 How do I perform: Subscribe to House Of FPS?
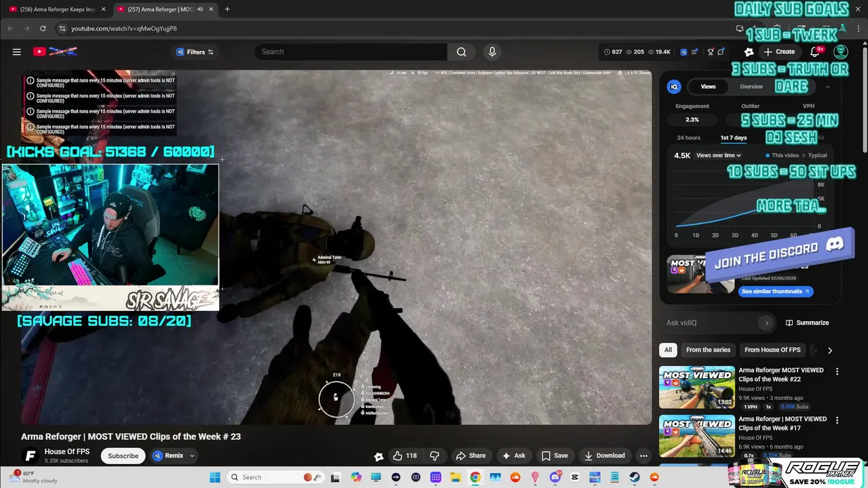[123, 455]
